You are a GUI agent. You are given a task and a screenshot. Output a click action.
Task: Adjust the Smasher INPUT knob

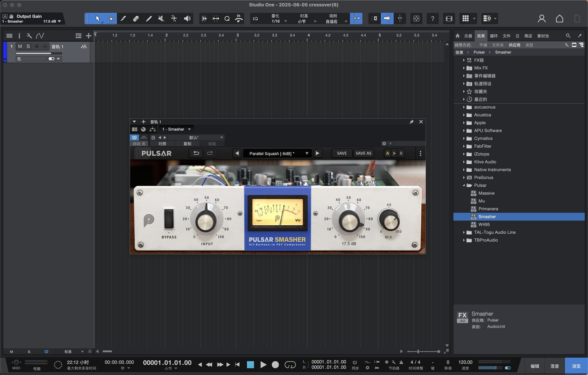206,220
